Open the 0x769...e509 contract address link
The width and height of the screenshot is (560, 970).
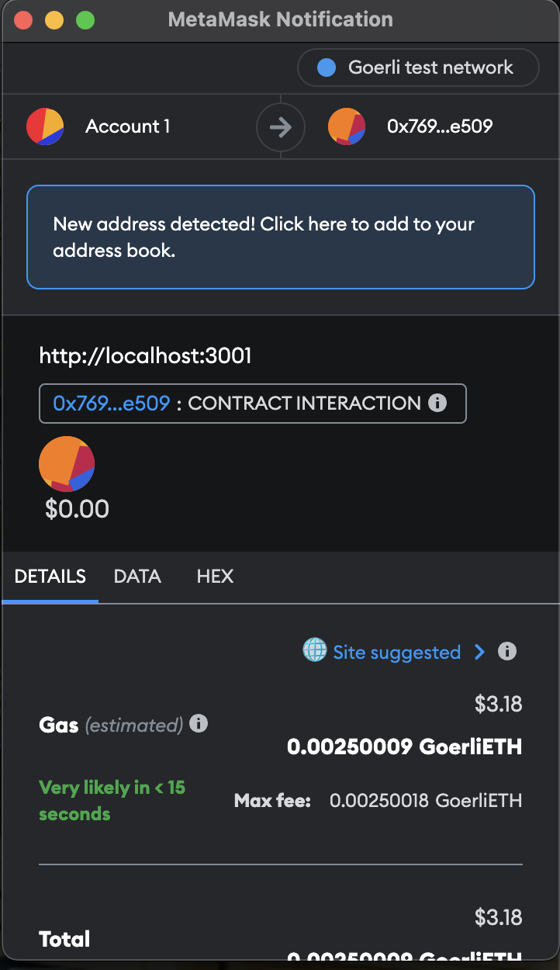point(112,404)
